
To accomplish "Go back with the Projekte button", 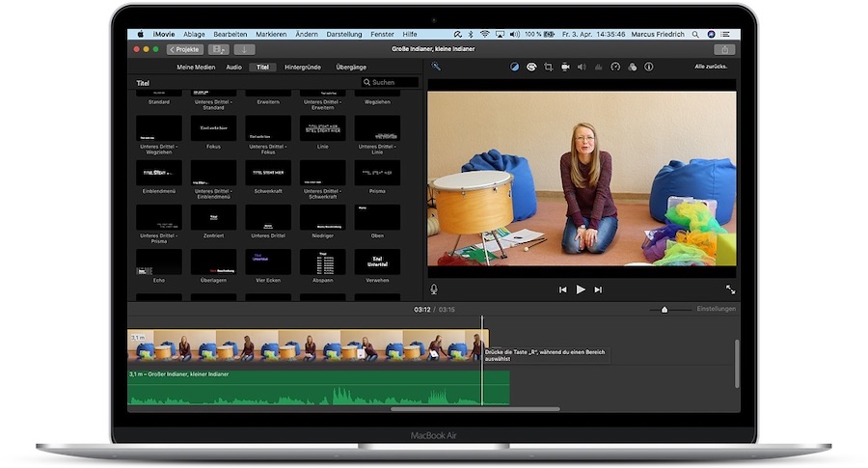I will (185, 49).
